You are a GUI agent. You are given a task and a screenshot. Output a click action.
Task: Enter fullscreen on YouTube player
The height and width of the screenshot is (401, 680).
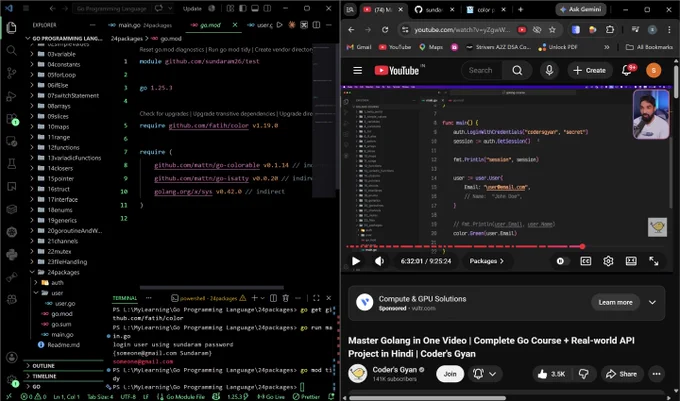coord(654,261)
